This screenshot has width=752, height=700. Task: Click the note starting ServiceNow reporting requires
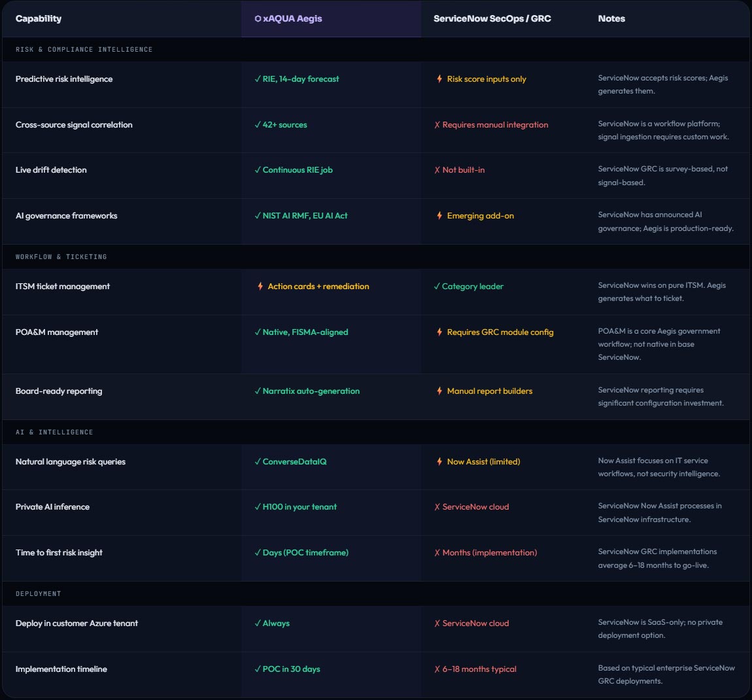click(661, 396)
